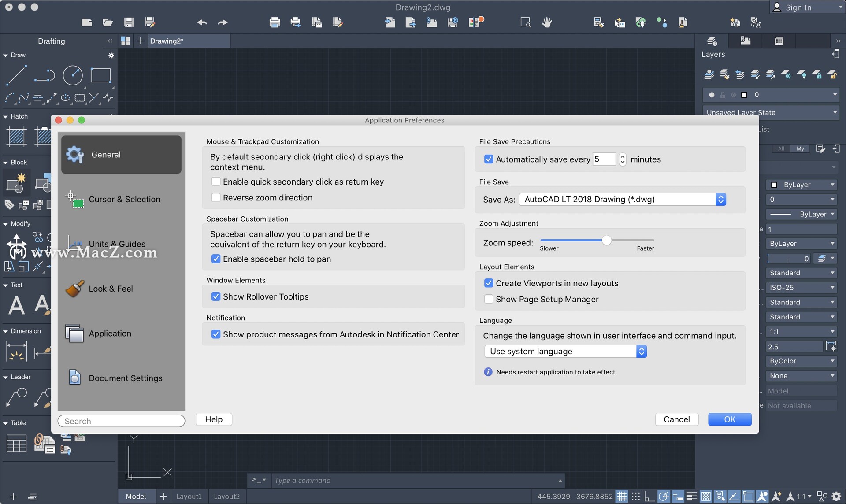Click the Cancel button

point(677,419)
